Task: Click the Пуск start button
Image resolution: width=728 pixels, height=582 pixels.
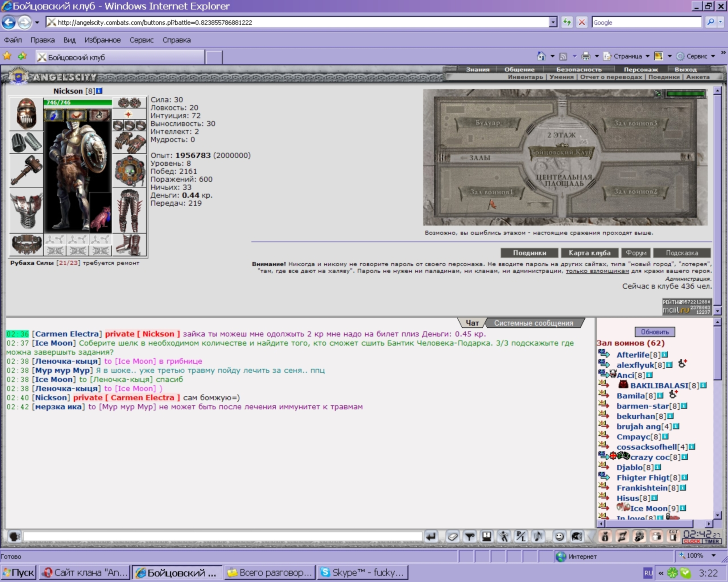Action: (x=18, y=572)
